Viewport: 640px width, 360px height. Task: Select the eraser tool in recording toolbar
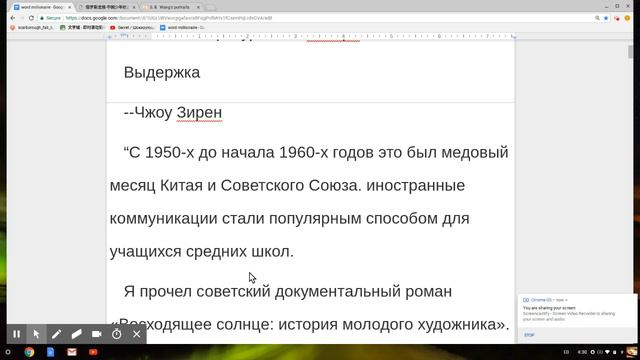(76, 334)
